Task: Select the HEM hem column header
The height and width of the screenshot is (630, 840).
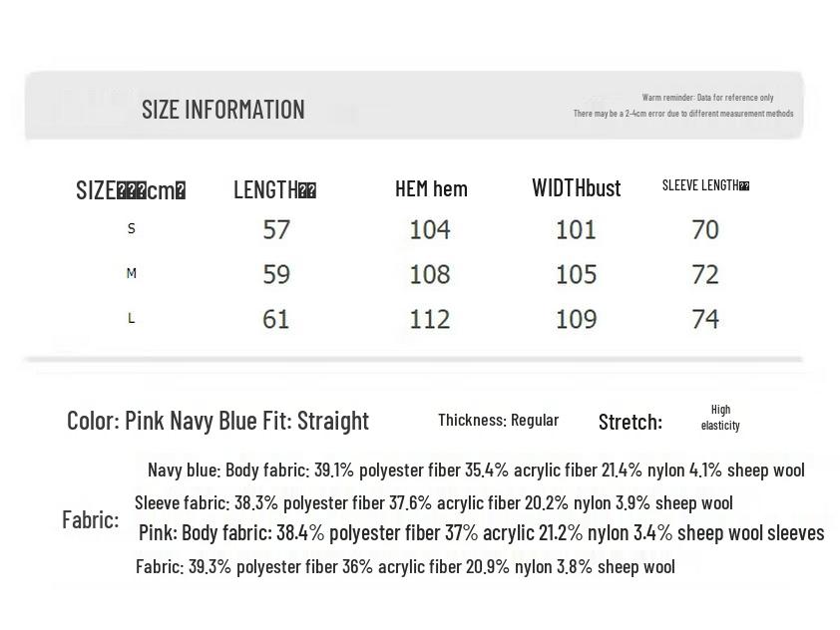Action: [x=431, y=188]
